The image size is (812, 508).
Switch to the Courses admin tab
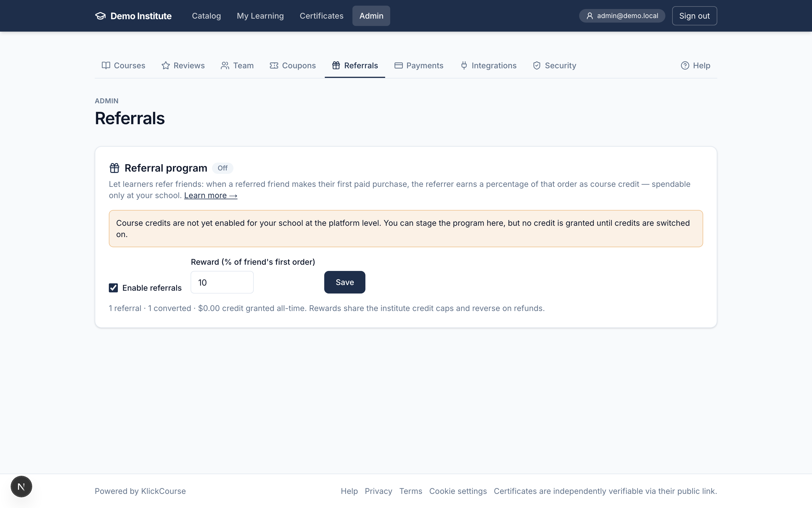[123, 65]
